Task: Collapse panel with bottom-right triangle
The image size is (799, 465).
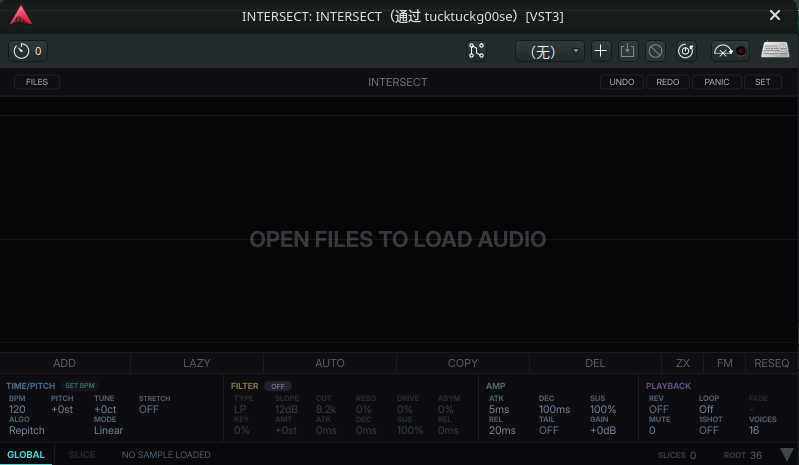Action: coord(787,455)
